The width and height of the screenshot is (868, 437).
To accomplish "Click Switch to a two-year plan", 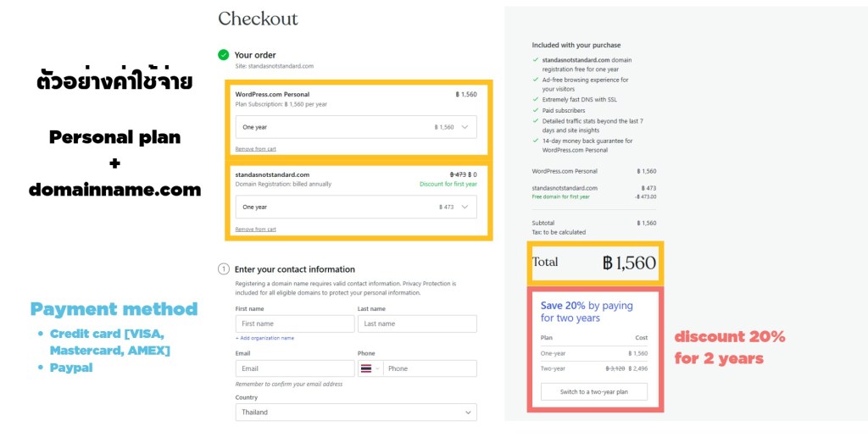I will [594, 392].
